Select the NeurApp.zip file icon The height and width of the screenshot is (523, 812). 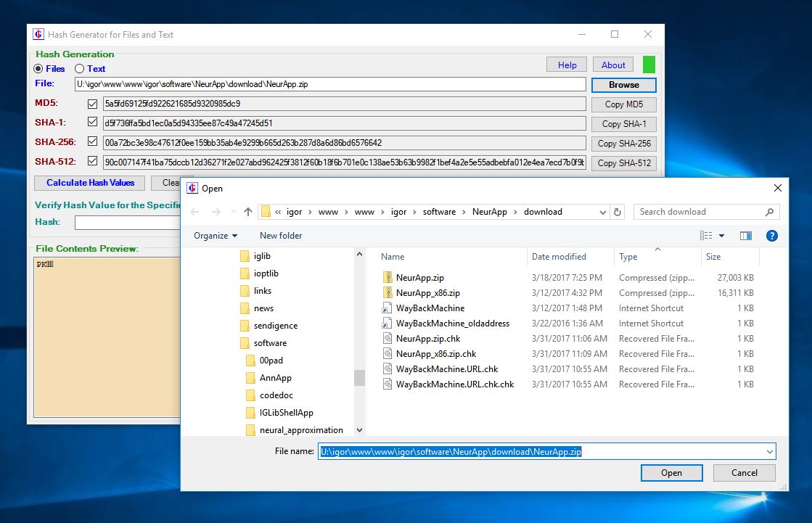click(x=389, y=277)
